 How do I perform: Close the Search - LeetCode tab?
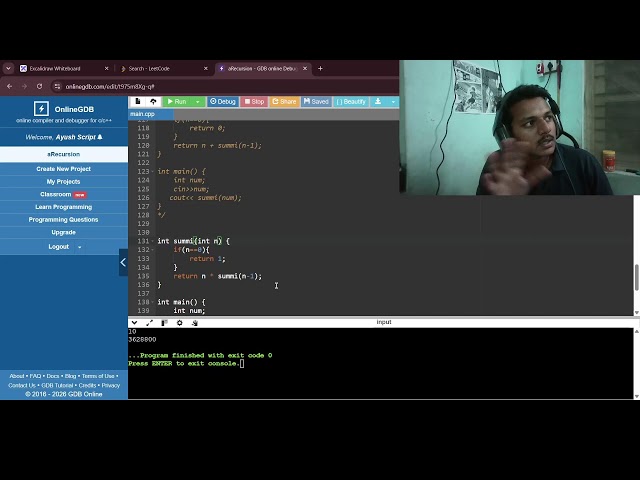(x=206, y=69)
